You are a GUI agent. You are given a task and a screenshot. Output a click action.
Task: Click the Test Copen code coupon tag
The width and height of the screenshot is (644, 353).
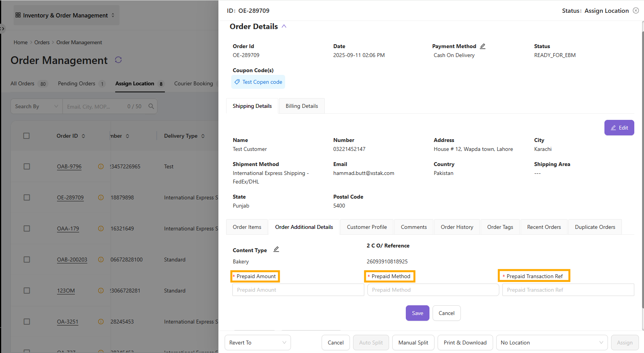click(x=258, y=82)
